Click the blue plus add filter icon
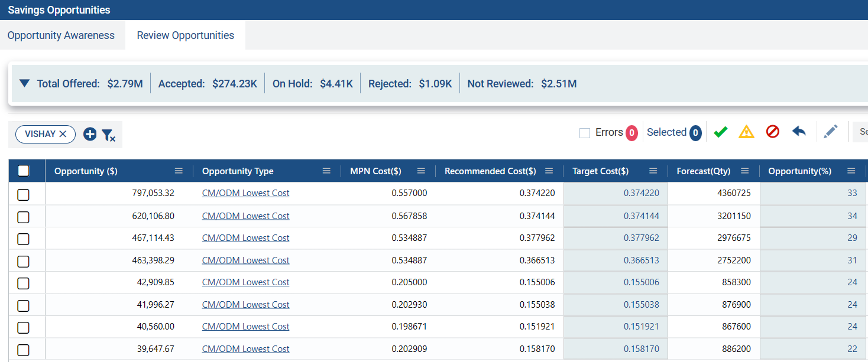868x362 pixels. point(90,135)
